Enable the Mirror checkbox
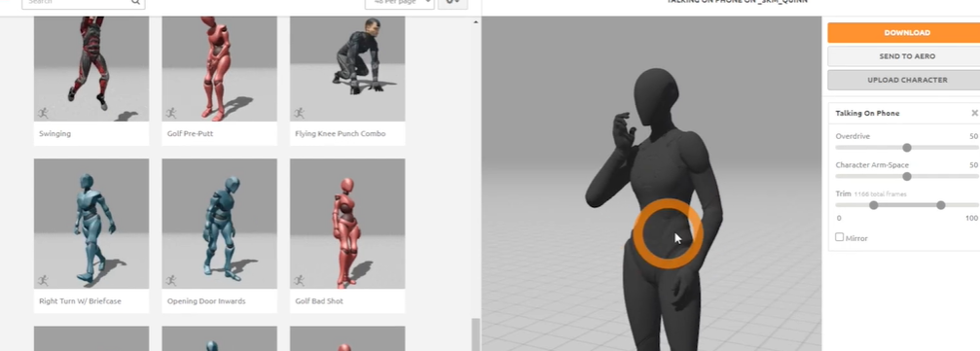 point(840,237)
